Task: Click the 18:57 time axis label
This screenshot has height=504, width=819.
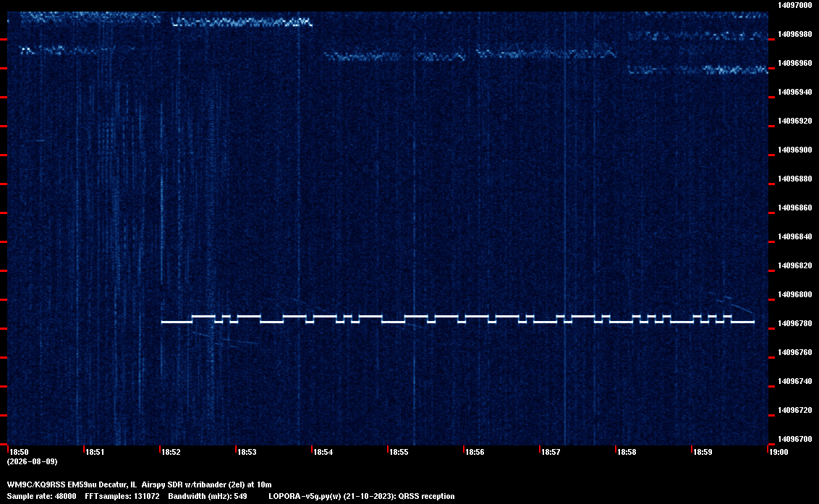Action: click(x=551, y=452)
